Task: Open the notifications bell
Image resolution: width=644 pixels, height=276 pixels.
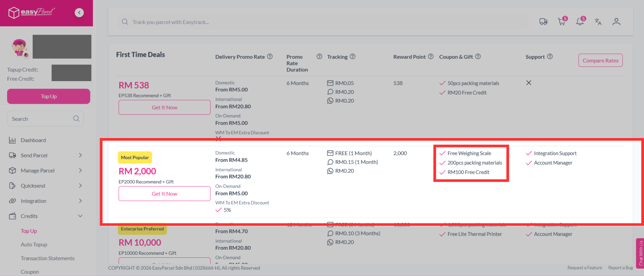Action: [580, 22]
